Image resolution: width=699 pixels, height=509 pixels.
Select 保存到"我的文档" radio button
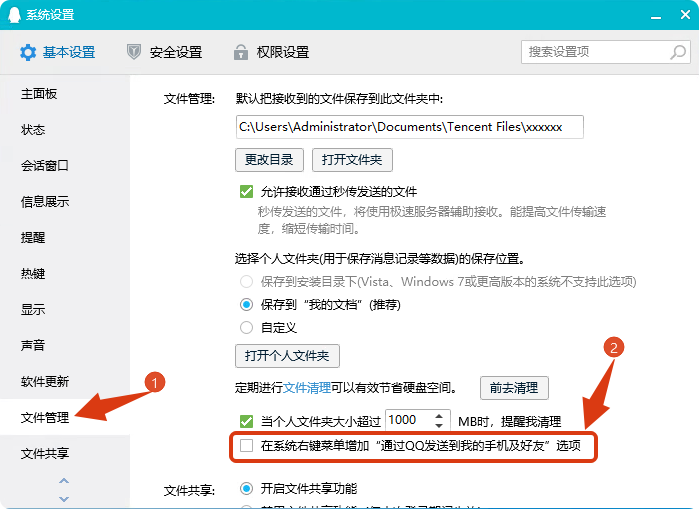tap(246, 304)
